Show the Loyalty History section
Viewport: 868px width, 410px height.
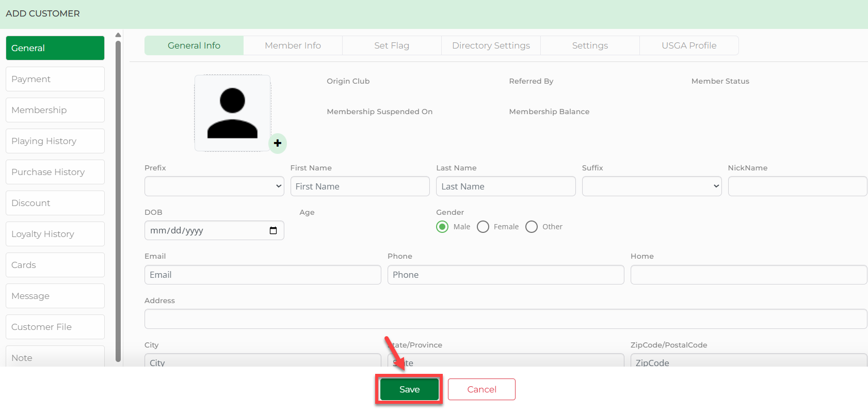pyautogui.click(x=55, y=234)
